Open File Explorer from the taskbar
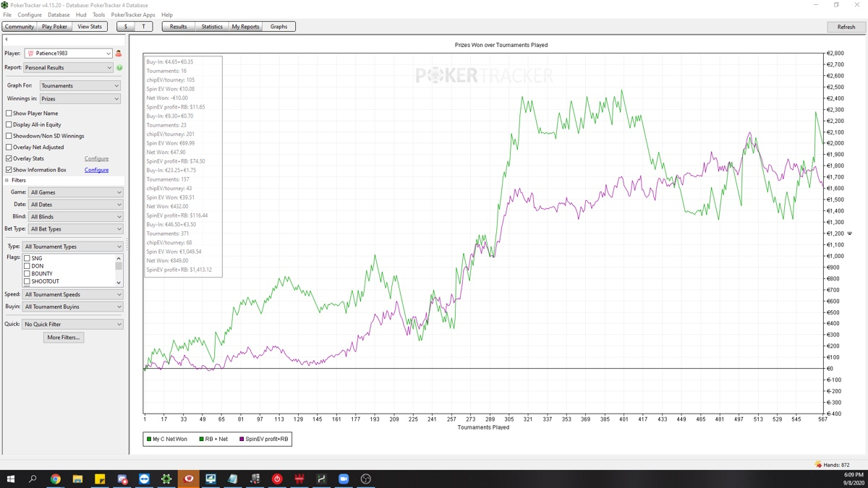 (77, 479)
